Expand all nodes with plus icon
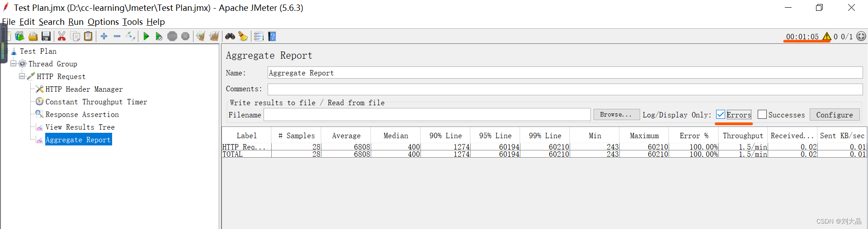The image size is (868, 229). (x=104, y=36)
